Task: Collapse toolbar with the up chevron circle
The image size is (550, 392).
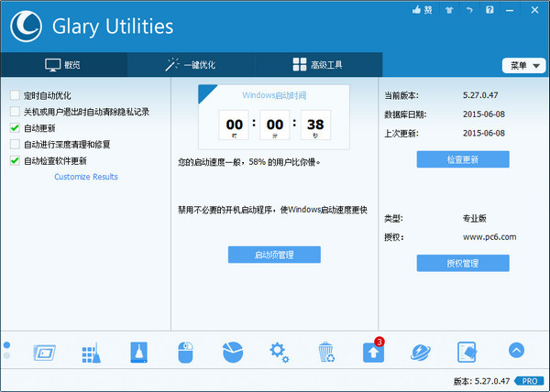Action: [x=516, y=350]
